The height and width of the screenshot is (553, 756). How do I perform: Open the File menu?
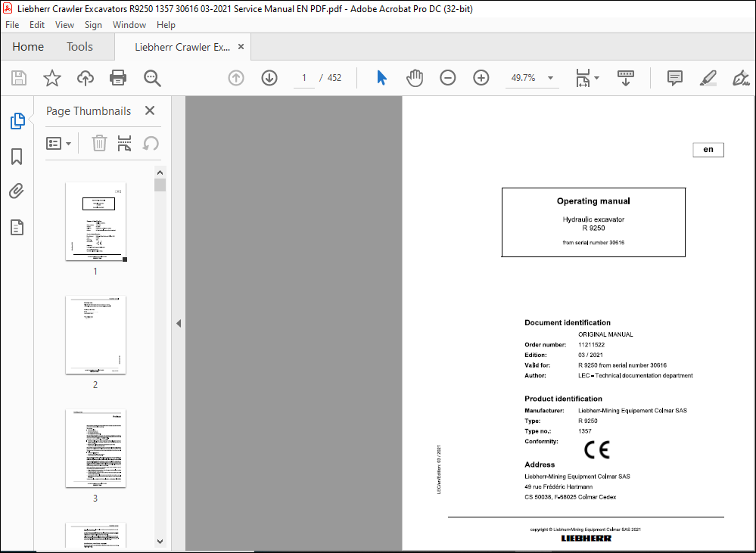12,25
